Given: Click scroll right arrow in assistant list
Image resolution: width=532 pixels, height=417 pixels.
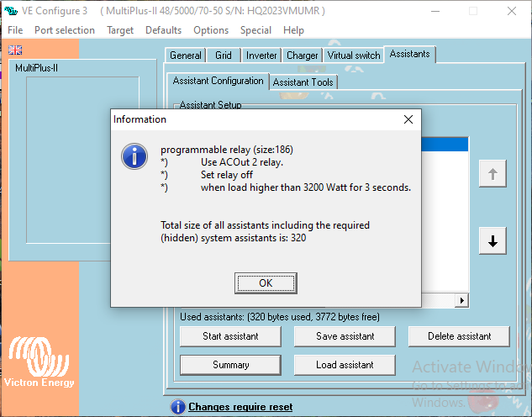Looking at the screenshot, I should 461,300.
